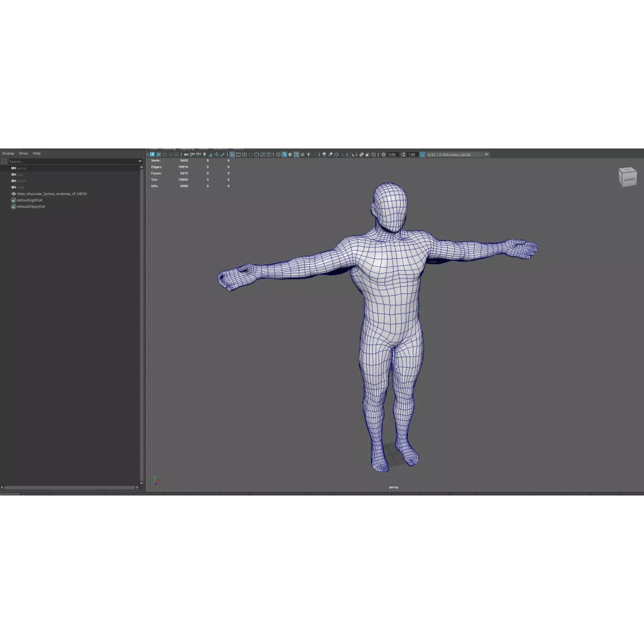Click the Exposure icon beside 0.00 field
The width and height of the screenshot is (644, 644).
[383, 154]
